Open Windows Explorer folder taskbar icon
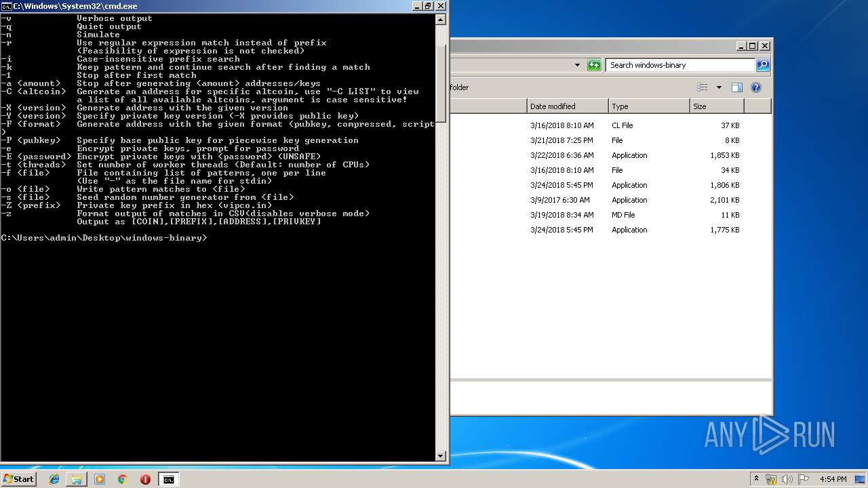The image size is (868, 488). pos(77,479)
